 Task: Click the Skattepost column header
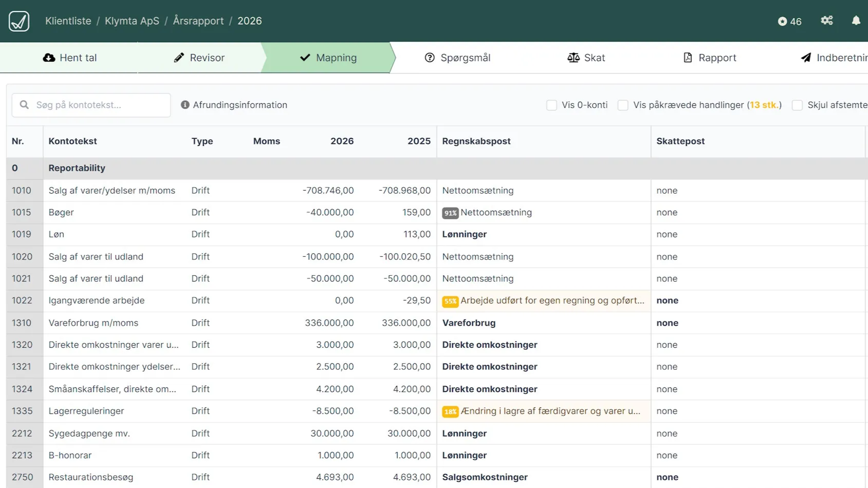click(x=680, y=141)
